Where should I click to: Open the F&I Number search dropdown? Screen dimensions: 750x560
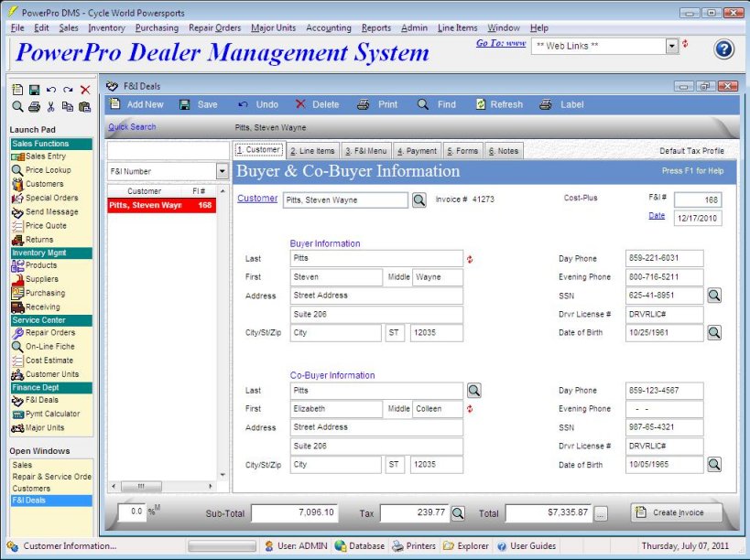(222, 171)
